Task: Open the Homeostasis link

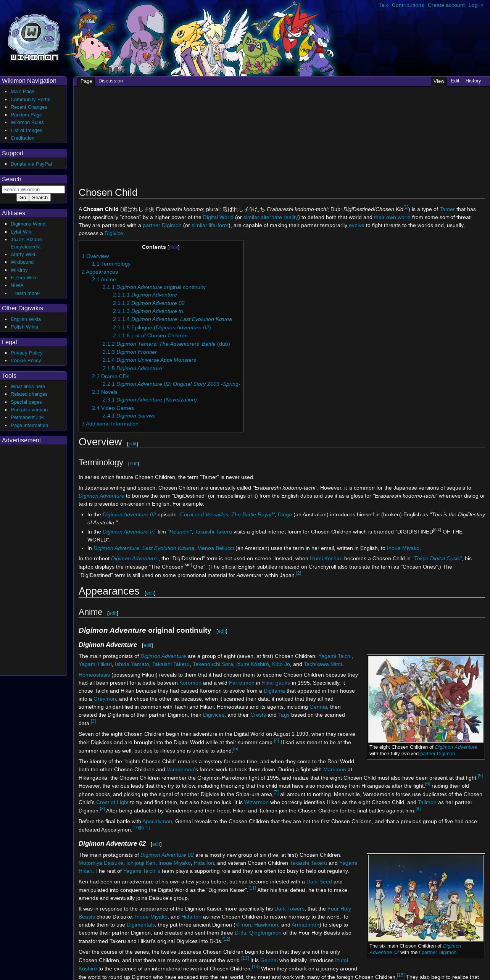Action: pos(94,675)
